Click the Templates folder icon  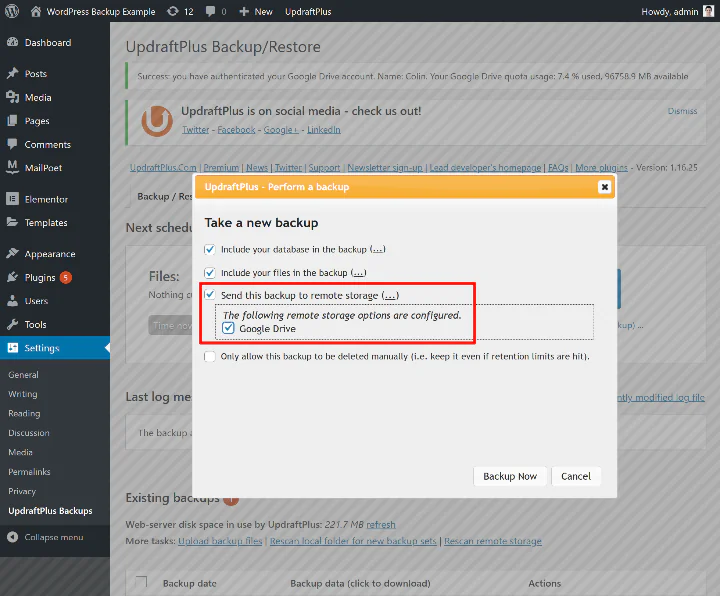[12, 222]
